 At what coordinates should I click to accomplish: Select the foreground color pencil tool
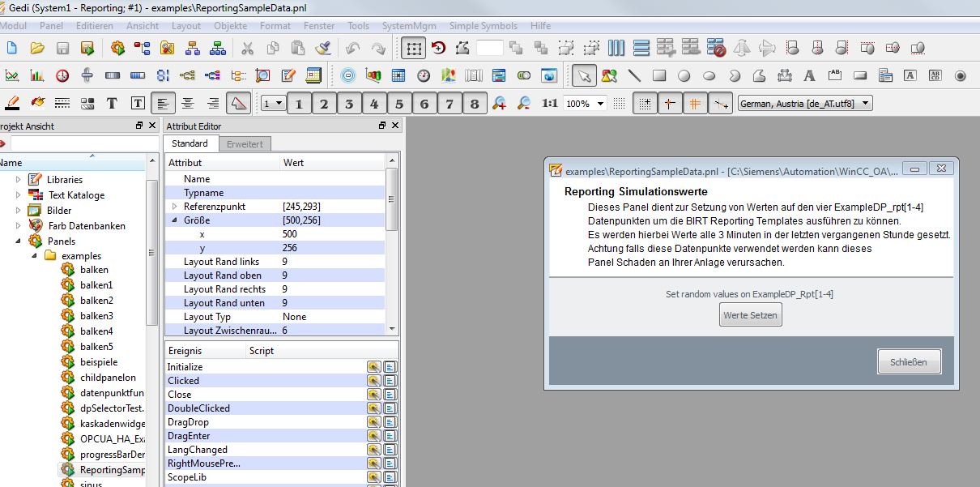[12, 104]
